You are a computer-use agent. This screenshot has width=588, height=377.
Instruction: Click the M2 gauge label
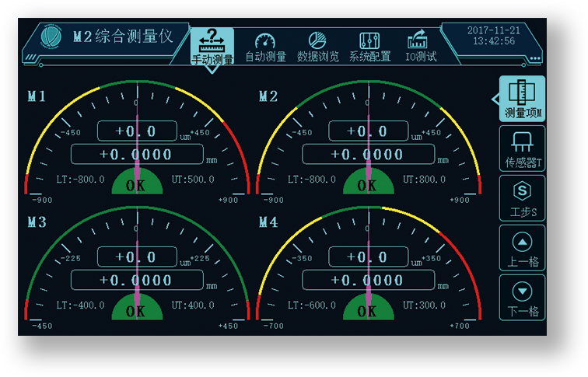tap(268, 96)
